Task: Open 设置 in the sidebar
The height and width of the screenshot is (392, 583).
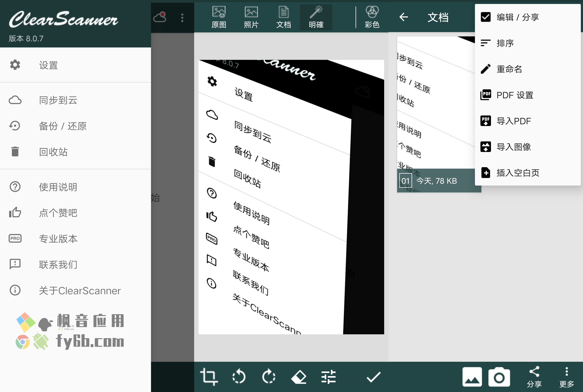Action: [x=75, y=65]
